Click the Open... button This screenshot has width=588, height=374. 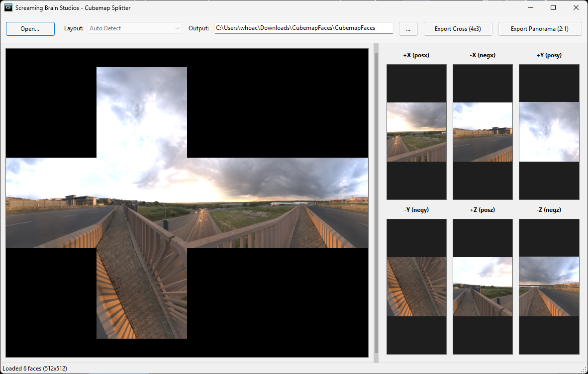coord(30,29)
